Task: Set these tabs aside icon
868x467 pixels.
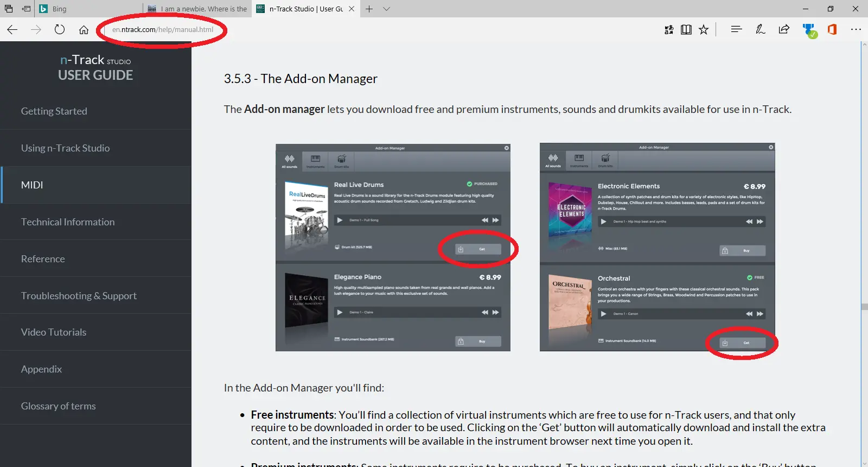Action: coord(26,9)
